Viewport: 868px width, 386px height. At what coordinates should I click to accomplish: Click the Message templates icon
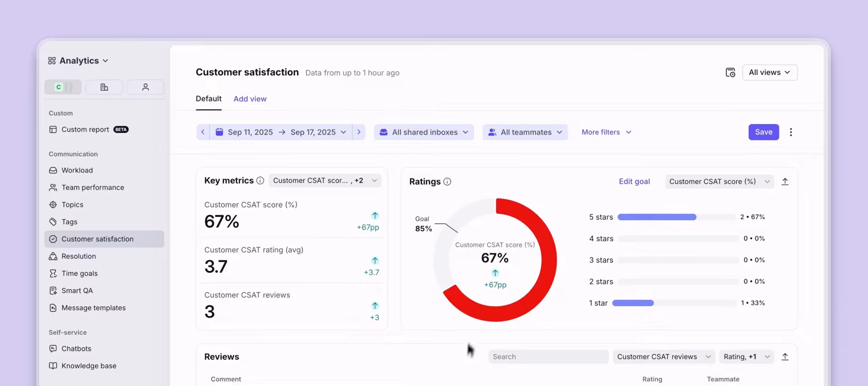point(53,308)
